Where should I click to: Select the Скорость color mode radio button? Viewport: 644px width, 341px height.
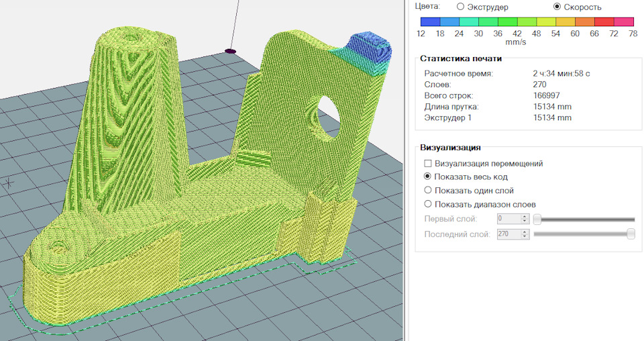(x=557, y=7)
